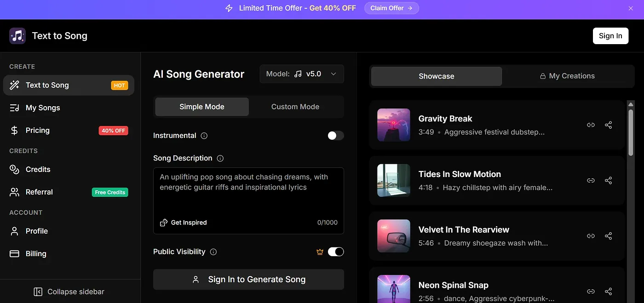Click the 'Hazy chillstep with airy female...' description
Screen dimensions: 644x303
[498, 188]
